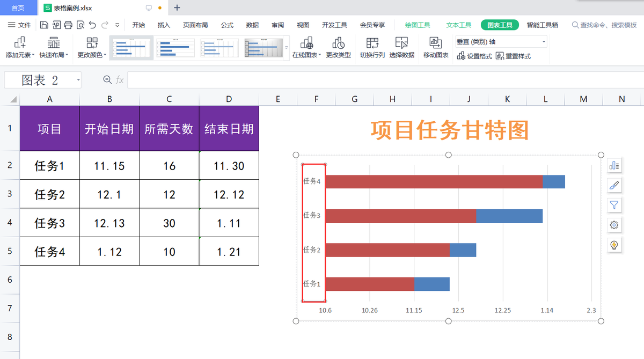Open the 数据 tab

click(252, 25)
